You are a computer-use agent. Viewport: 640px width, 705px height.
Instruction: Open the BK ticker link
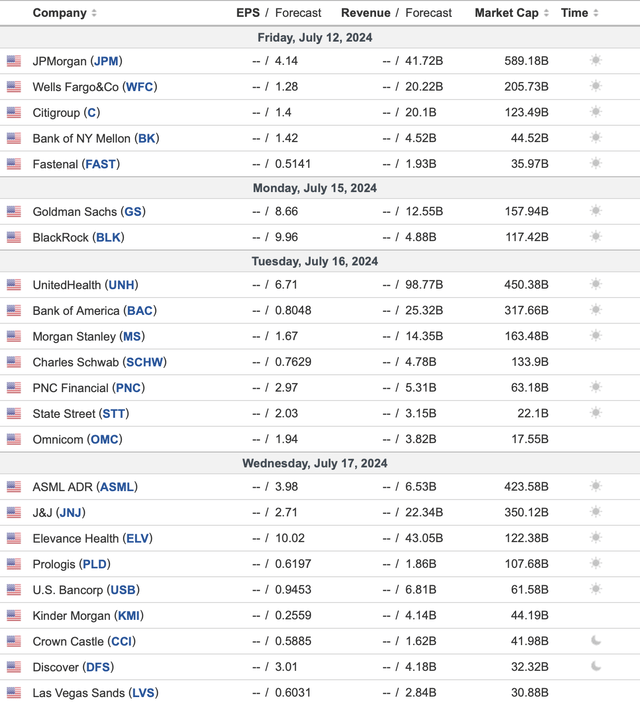pyautogui.click(x=147, y=138)
